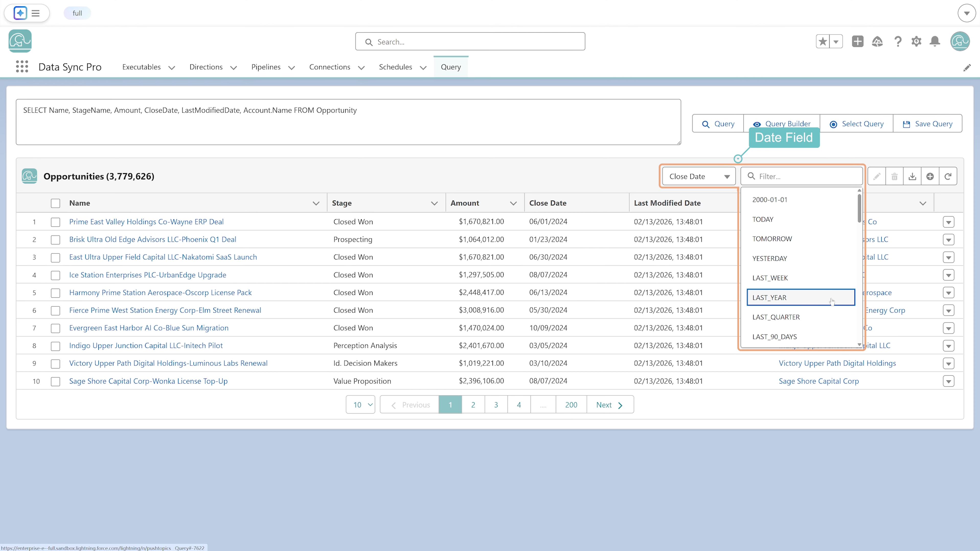Viewport: 980px width, 551px height.
Task: Open the notifications bell
Action: point(935,41)
